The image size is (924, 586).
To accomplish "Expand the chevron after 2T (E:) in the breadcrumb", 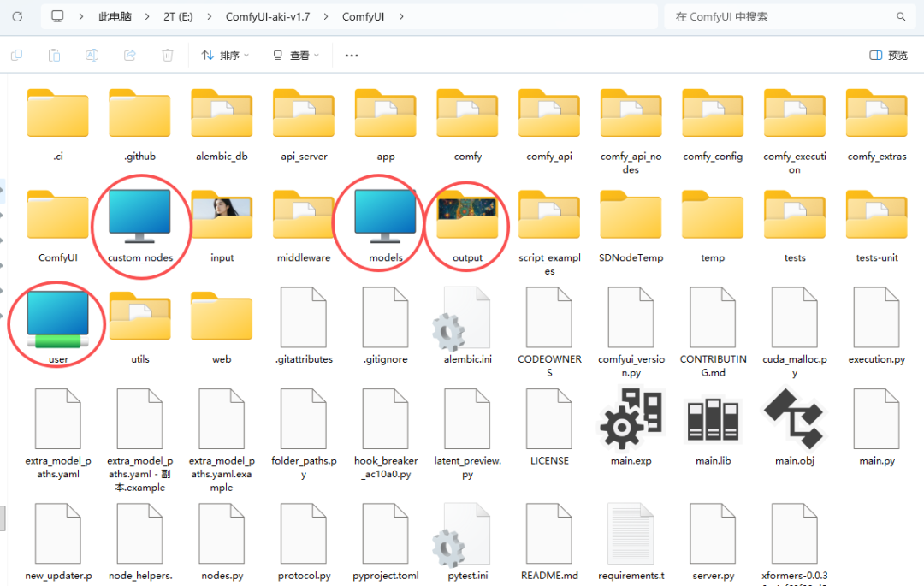I will (210, 17).
